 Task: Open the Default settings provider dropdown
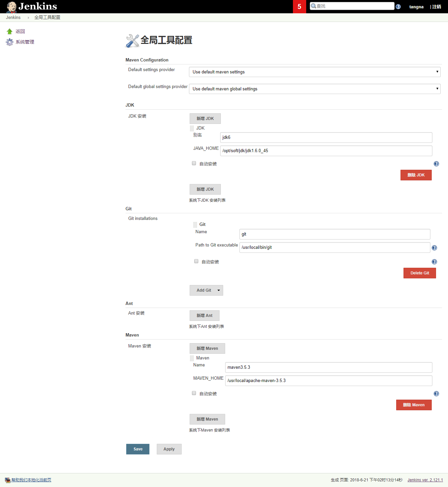click(315, 72)
